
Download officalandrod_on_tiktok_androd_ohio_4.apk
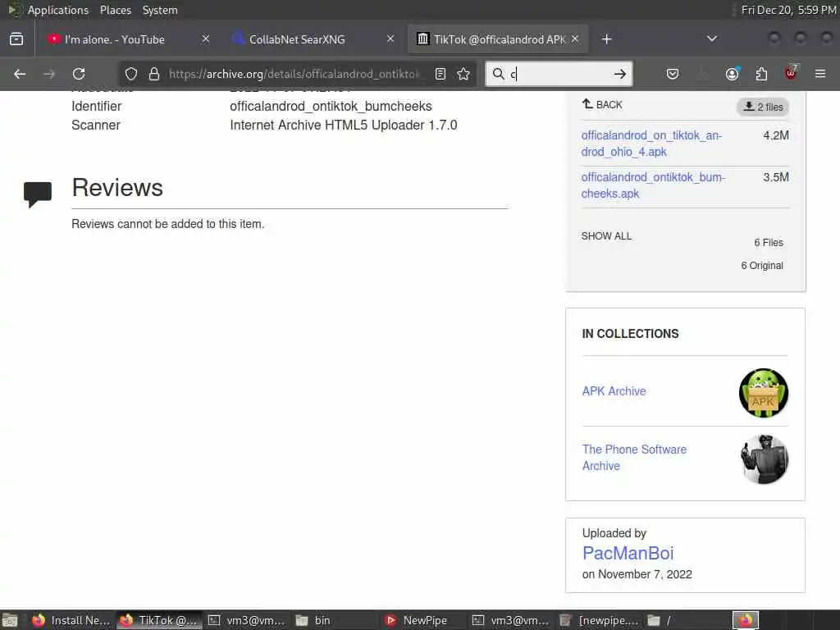point(651,144)
